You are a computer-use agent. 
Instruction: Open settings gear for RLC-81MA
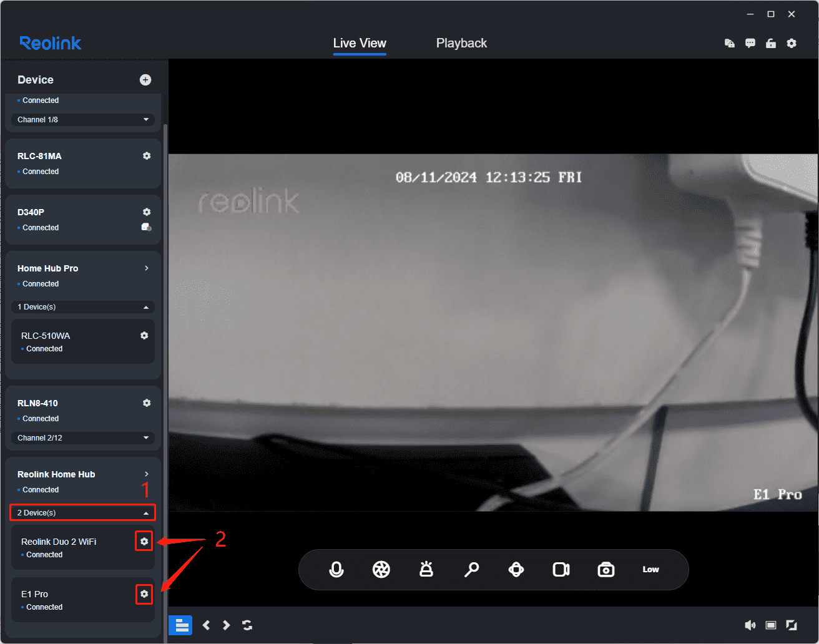[147, 156]
